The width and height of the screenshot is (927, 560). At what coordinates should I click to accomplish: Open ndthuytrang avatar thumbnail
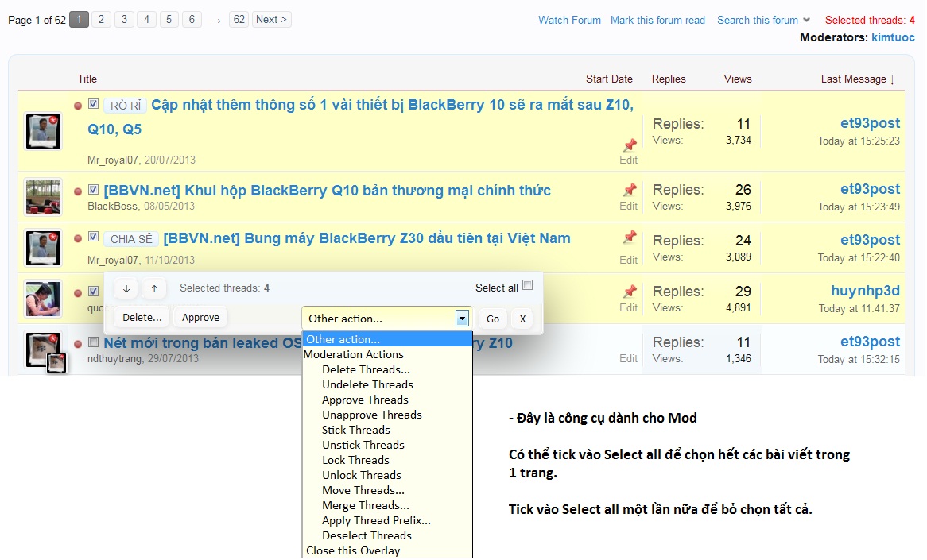pyautogui.click(x=43, y=350)
